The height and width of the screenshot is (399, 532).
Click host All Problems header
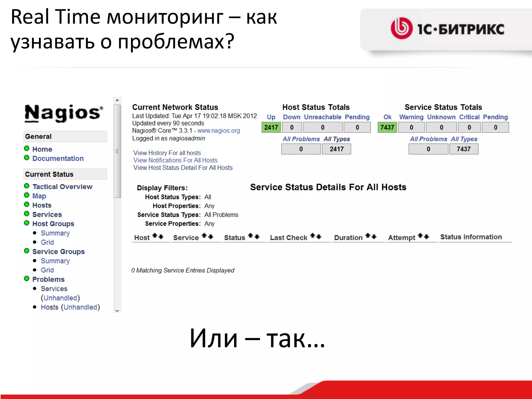coord(301,139)
